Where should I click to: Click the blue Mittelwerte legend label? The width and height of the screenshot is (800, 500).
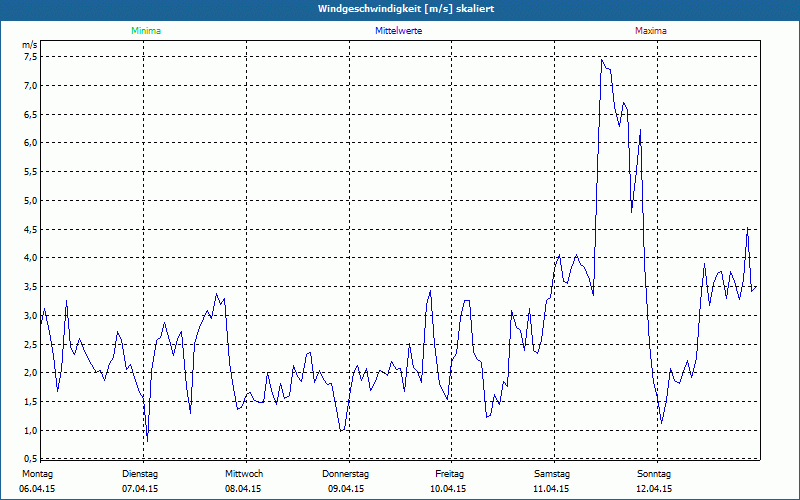point(398,31)
